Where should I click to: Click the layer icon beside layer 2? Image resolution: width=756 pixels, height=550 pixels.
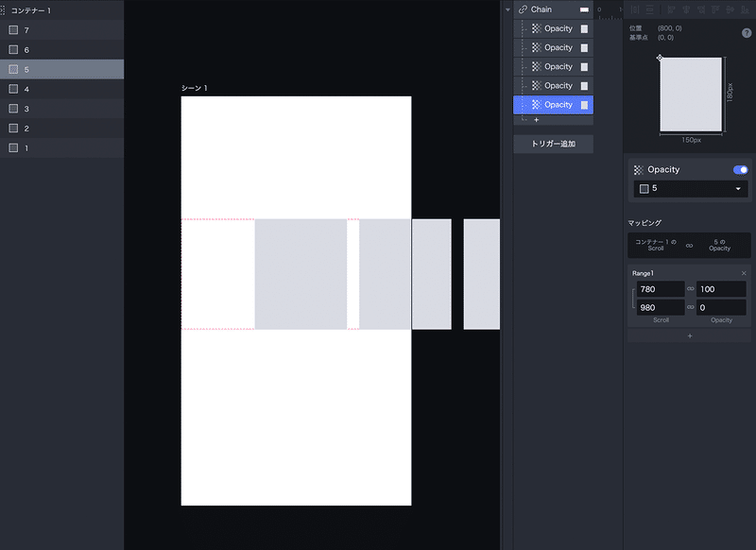pyautogui.click(x=13, y=129)
